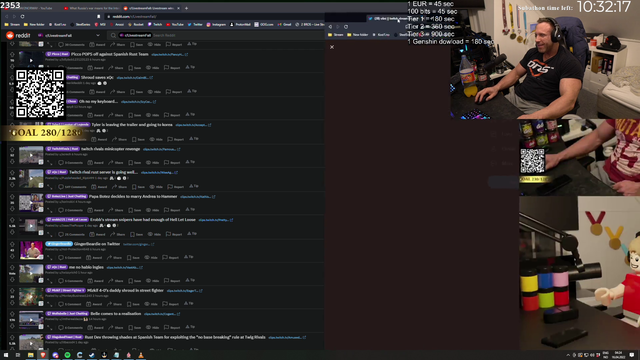Focus the Search Reddit input field

216,36
